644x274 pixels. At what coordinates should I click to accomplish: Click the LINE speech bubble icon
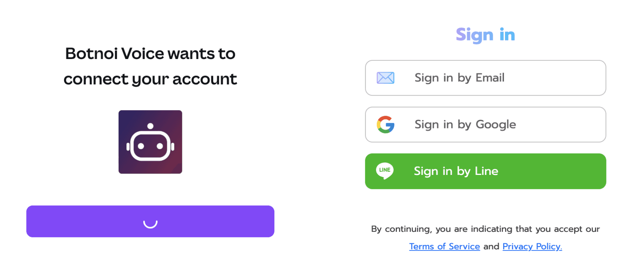click(385, 171)
